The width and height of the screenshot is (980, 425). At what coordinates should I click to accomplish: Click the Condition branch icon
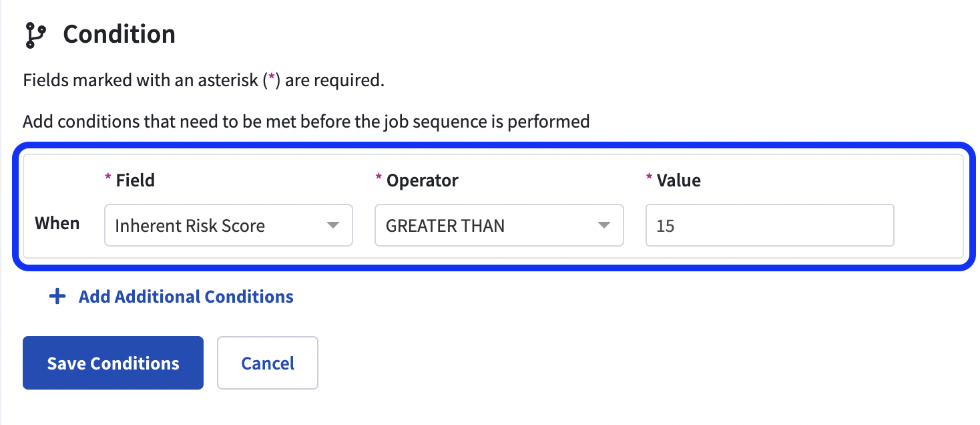35,35
